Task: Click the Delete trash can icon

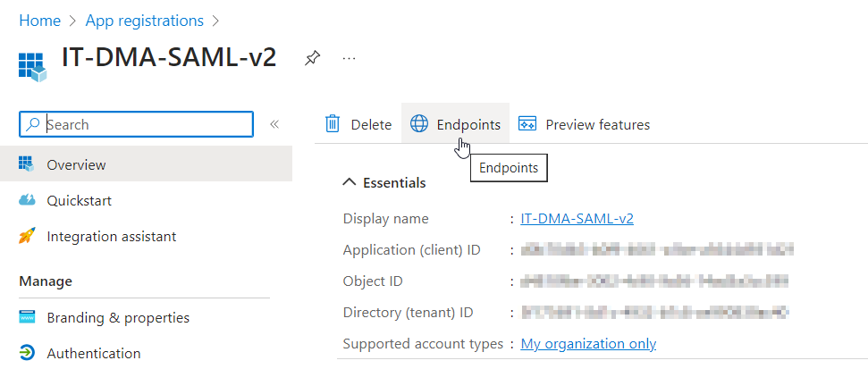Action: point(333,124)
